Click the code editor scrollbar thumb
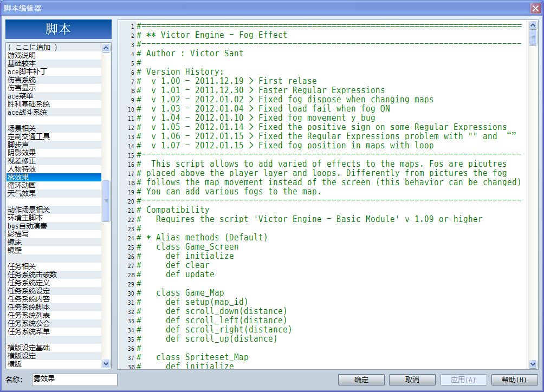The width and height of the screenshot is (544, 392). click(533, 37)
